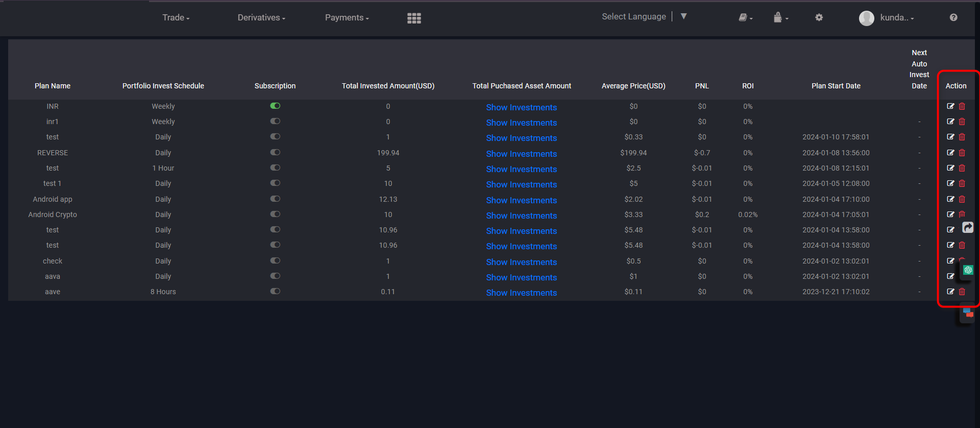Disable the INR plan subscription toggle
The width and height of the screenshot is (980, 428).
pyautogui.click(x=275, y=106)
